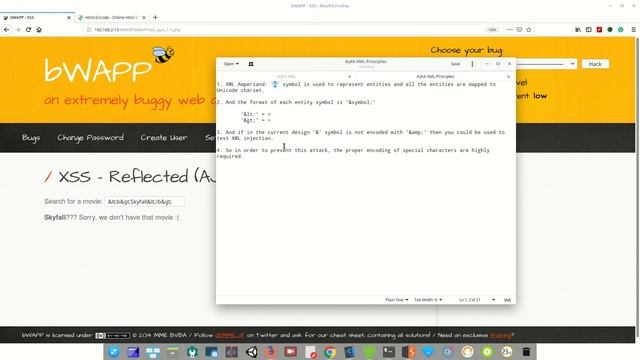Screen dimensions: 640x360
Task: Click the zoom level badge in address bar
Action: (492, 29)
